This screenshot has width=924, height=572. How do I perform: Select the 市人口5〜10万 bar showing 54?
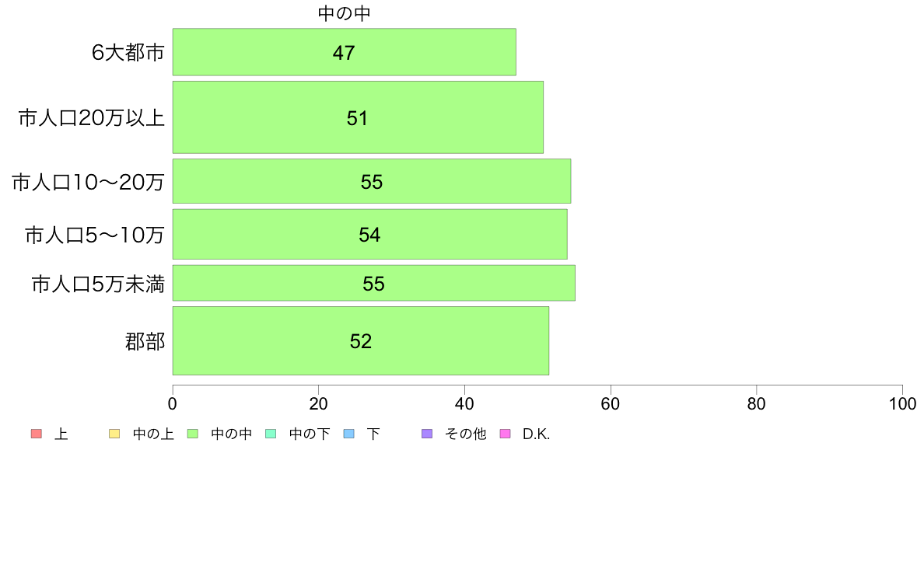click(370, 234)
